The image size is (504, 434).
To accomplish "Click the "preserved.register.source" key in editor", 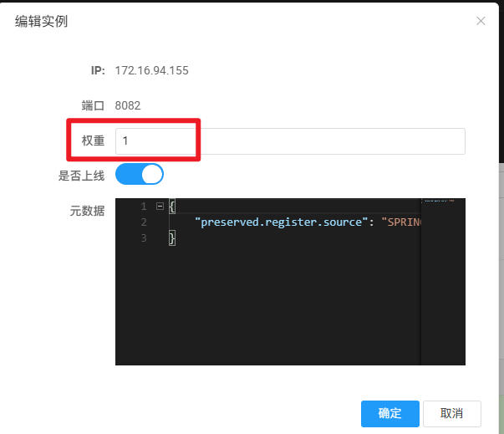I will [281, 222].
